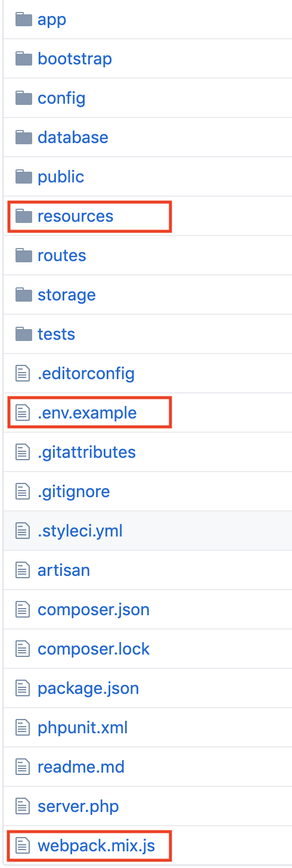Click the file icon beside webpack.mix.js
This screenshot has height=868, width=292.
tap(23, 845)
